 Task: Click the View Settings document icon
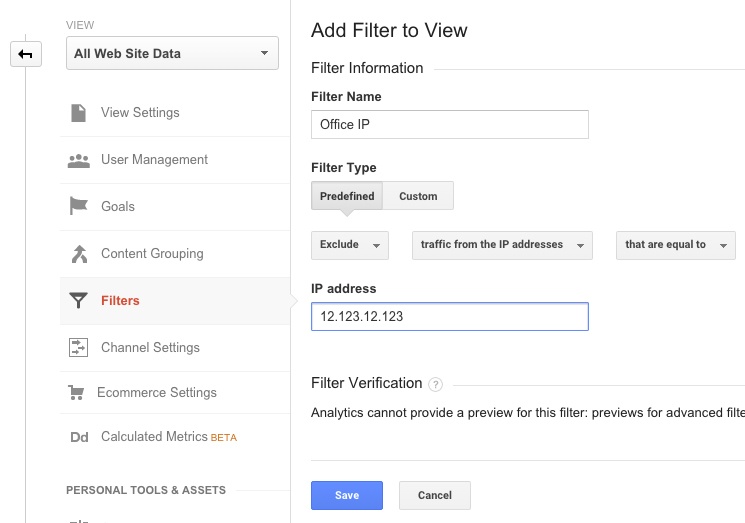(78, 113)
